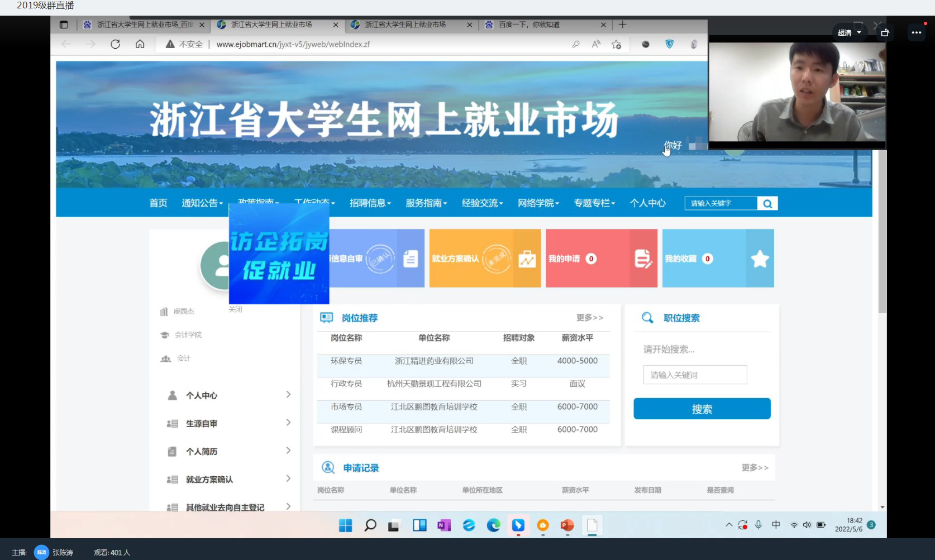Click the volume tray icon
Viewport: 935px width, 560px height.
coord(807,525)
